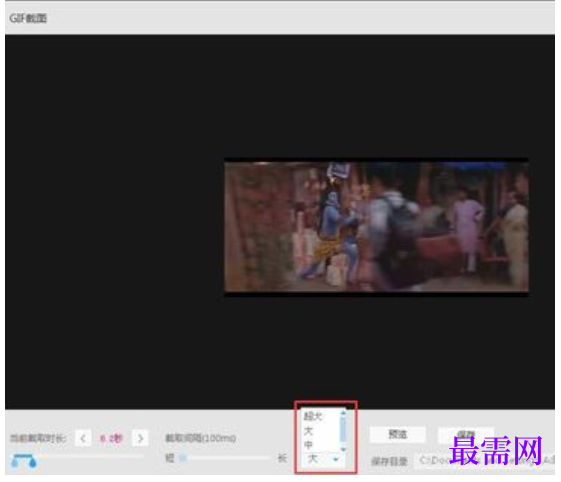This screenshot has height=482, width=561.
Task: Increase the capture duration with right arrow
Action: (x=140, y=438)
